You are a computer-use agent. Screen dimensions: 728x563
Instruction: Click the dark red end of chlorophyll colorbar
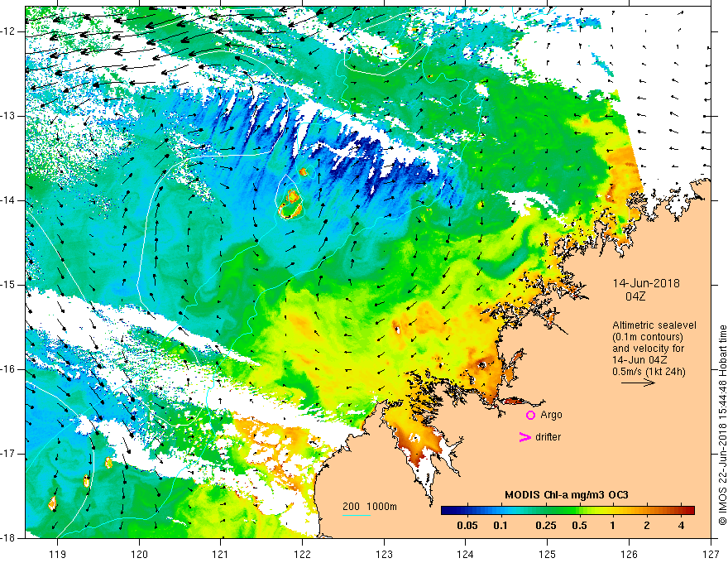click(x=688, y=511)
